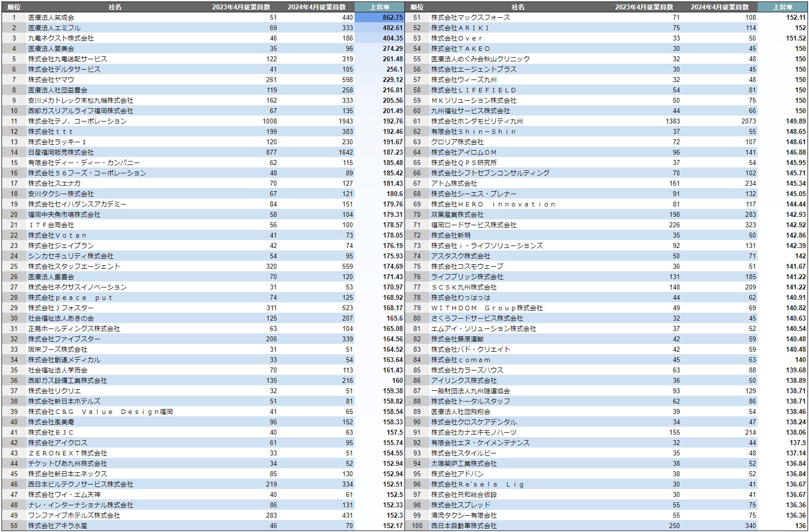Select 株式会社ＱＰＳ研究所 company name
The image size is (809, 532).
464,163
